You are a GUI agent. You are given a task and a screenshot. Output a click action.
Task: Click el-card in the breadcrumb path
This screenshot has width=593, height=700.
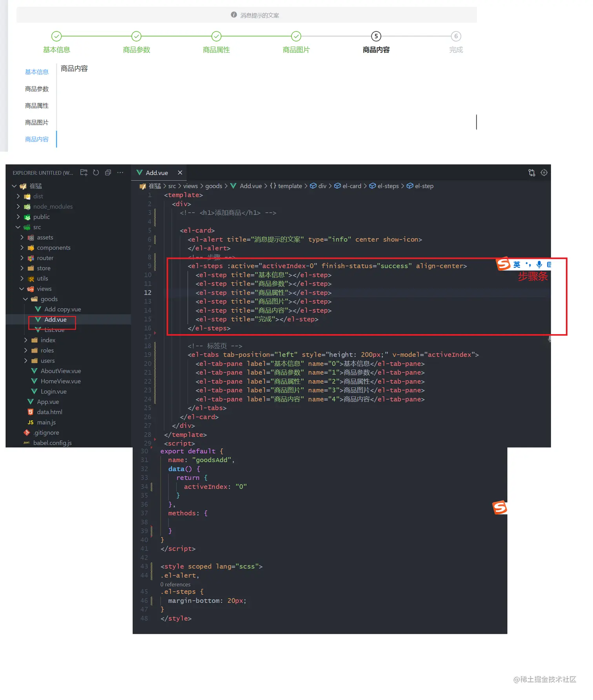(352, 186)
